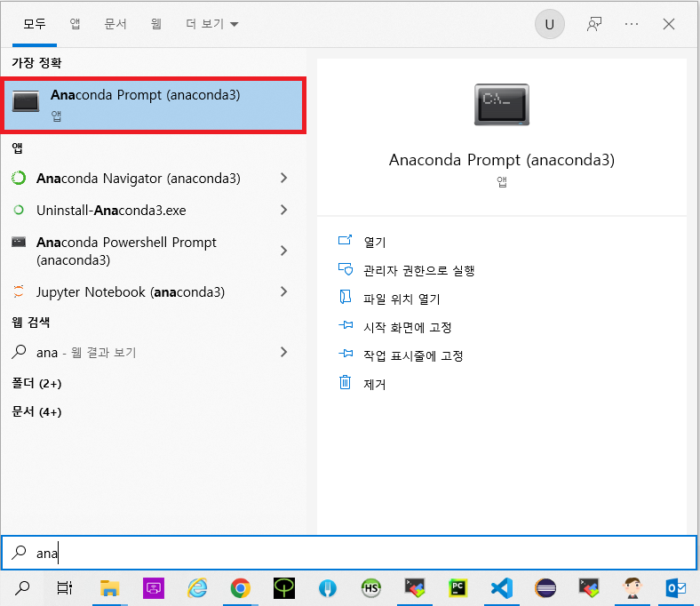The width and height of the screenshot is (700, 606).
Task: Open Visual Studio Code from taskbar
Action: pos(502,588)
